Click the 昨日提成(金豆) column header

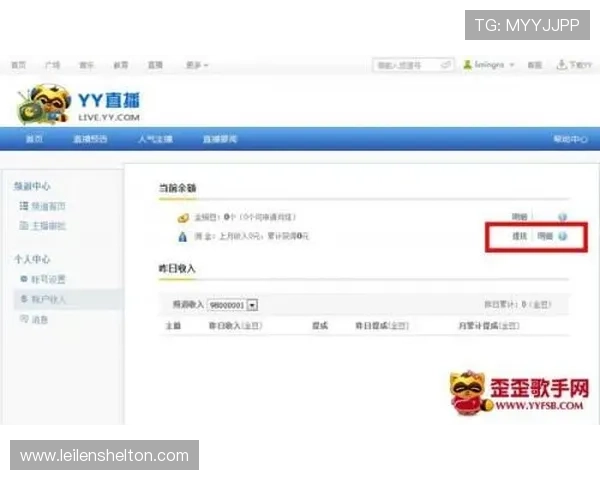pyautogui.click(x=382, y=326)
